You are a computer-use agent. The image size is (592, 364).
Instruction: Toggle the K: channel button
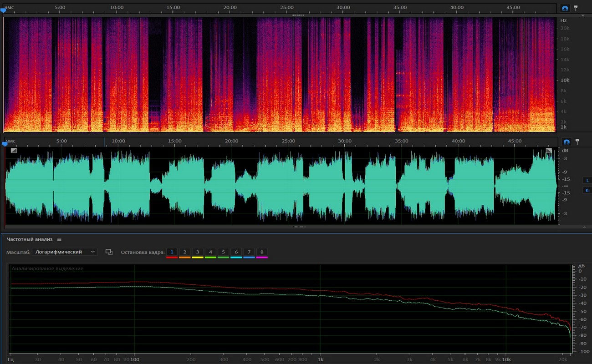[x=587, y=190]
